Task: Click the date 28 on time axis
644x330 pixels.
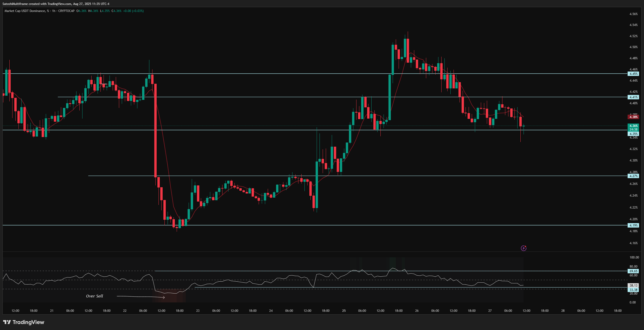Action: click(563, 311)
